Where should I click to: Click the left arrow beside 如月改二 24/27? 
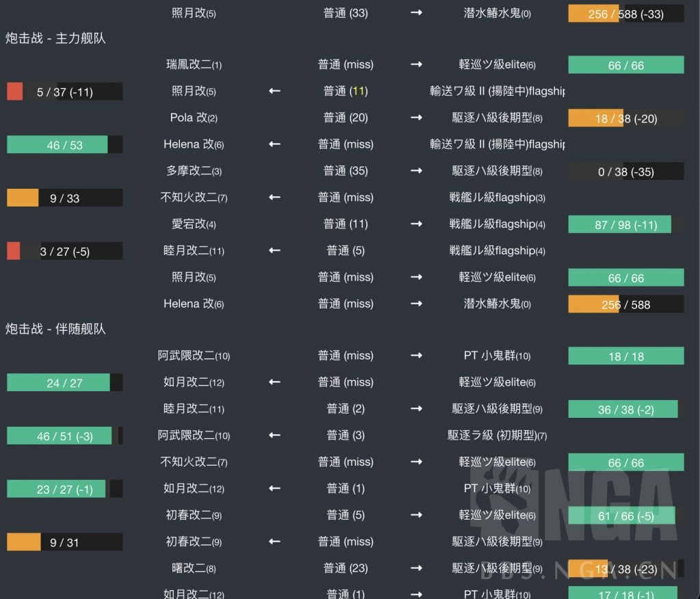(274, 382)
